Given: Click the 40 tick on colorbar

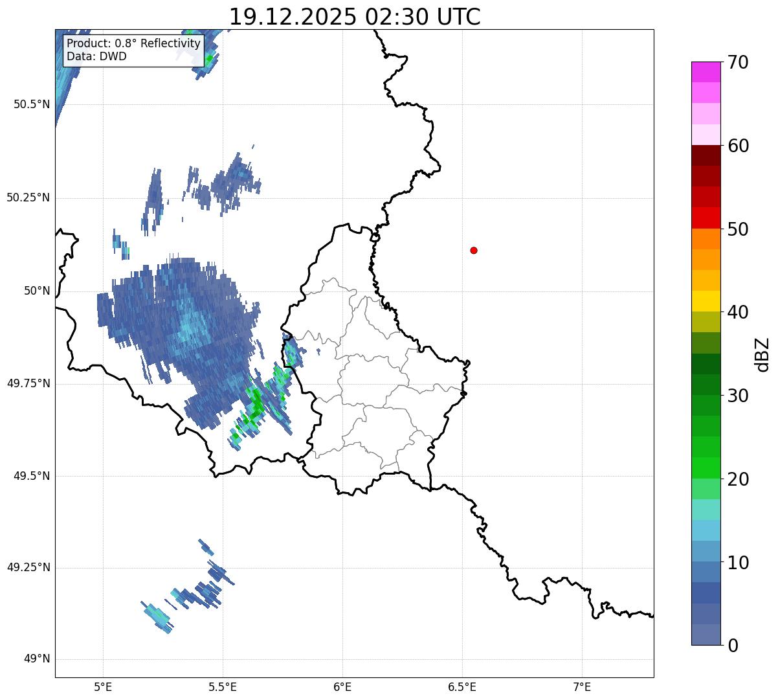Looking at the screenshot, I should click(738, 312).
